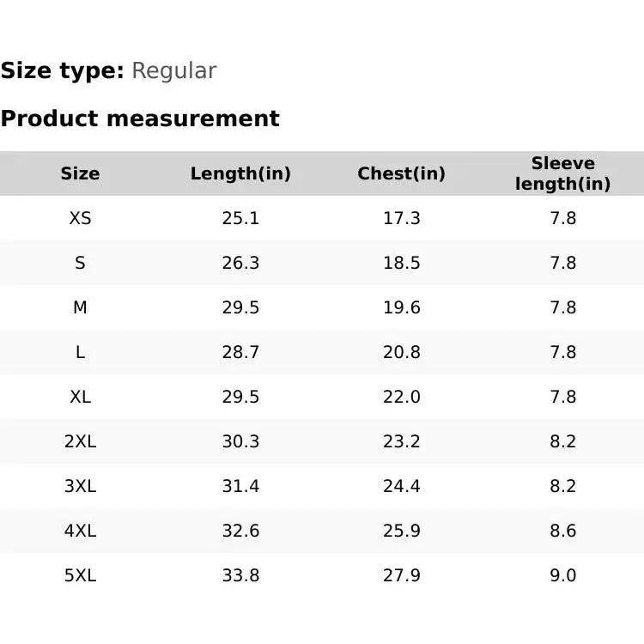Click the length value 30.3 for 2XL
The height and width of the screenshot is (644, 644).
[240, 441]
